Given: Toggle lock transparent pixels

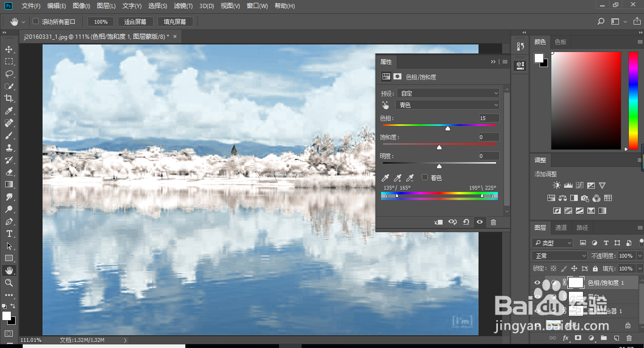Looking at the screenshot, I should click(x=553, y=269).
